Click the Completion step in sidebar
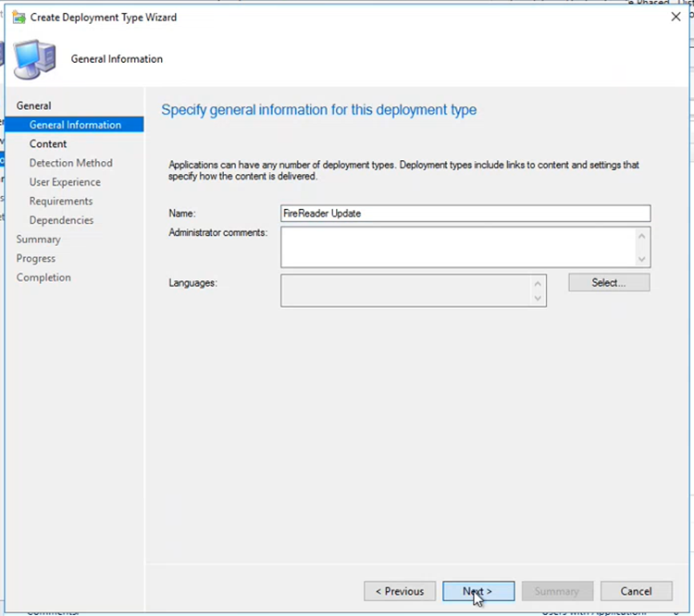 pyautogui.click(x=43, y=277)
